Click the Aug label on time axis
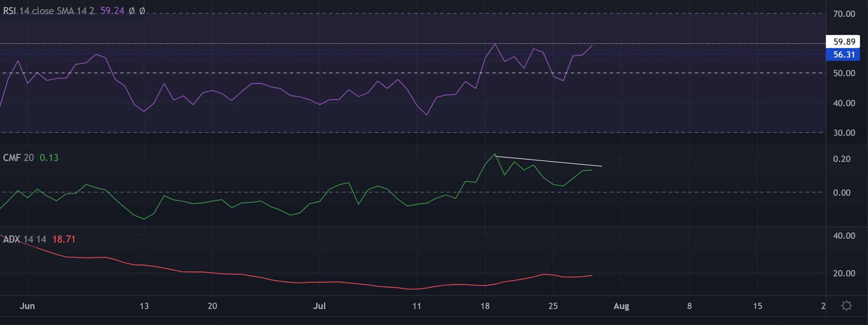The image size is (868, 325). [x=621, y=306]
